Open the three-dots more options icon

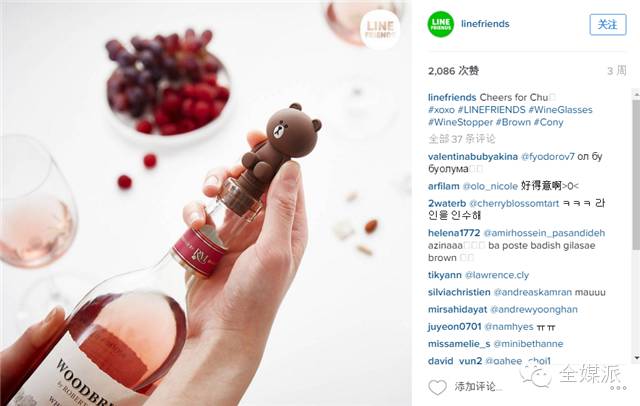tap(618, 388)
